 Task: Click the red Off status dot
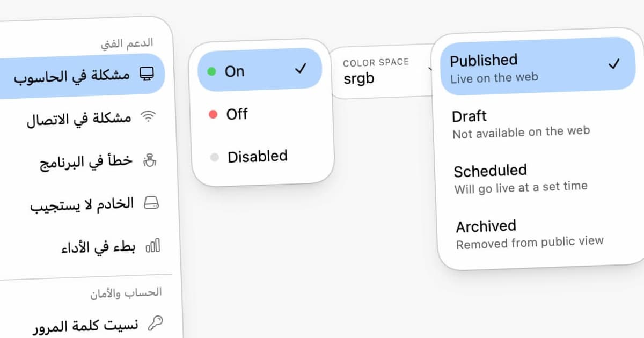pyautogui.click(x=213, y=114)
